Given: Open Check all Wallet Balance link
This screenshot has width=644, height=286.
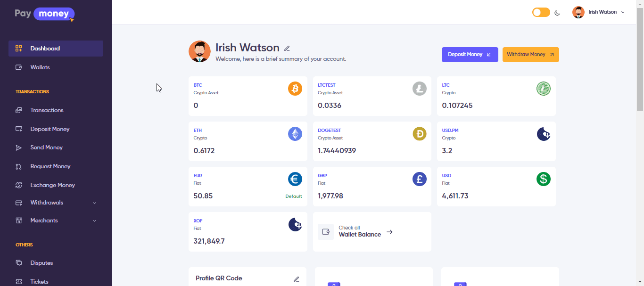Looking at the screenshot, I should 360,231.
